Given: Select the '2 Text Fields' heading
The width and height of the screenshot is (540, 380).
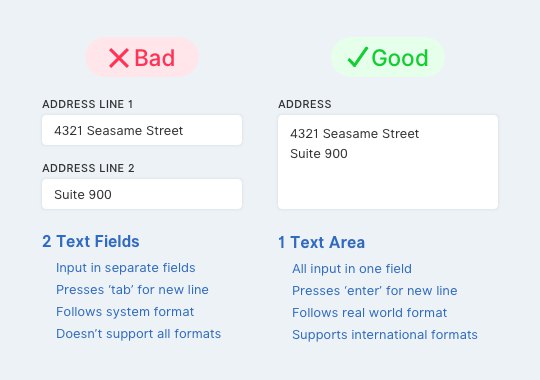Looking at the screenshot, I should point(91,241).
